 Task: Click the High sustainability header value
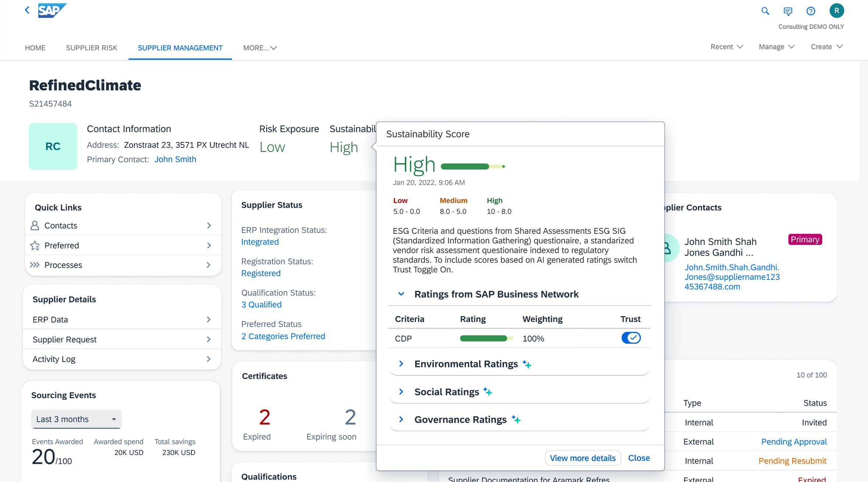click(344, 147)
